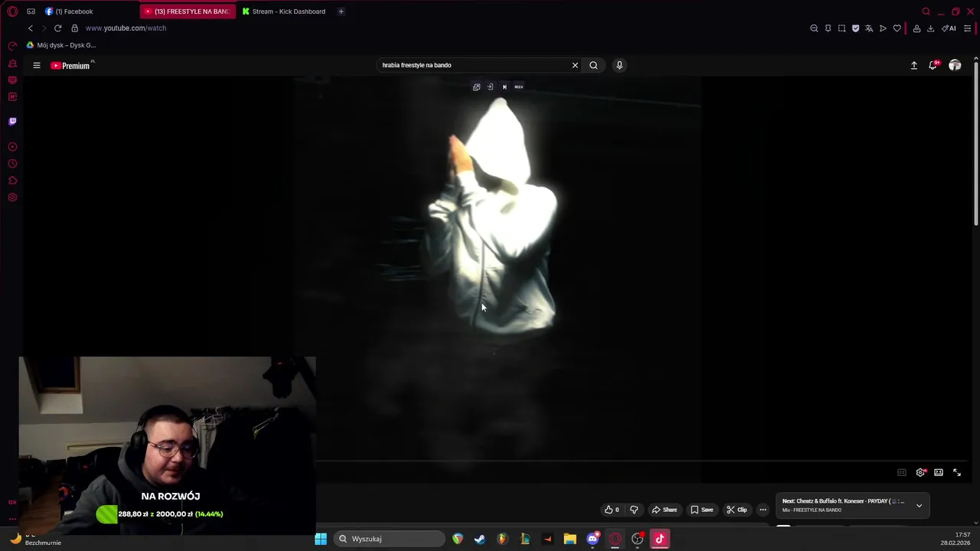This screenshot has width=980, height=551.
Task: Open Steam from the taskbar
Action: pos(480,539)
